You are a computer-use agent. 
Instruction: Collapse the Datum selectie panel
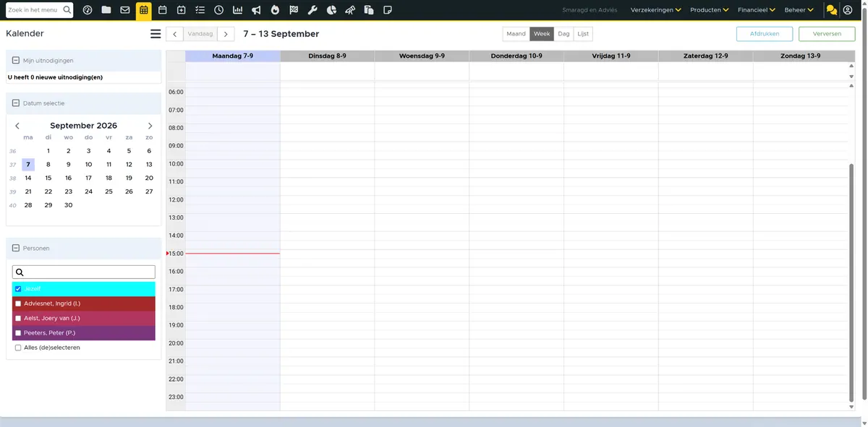pyautogui.click(x=16, y=103)
